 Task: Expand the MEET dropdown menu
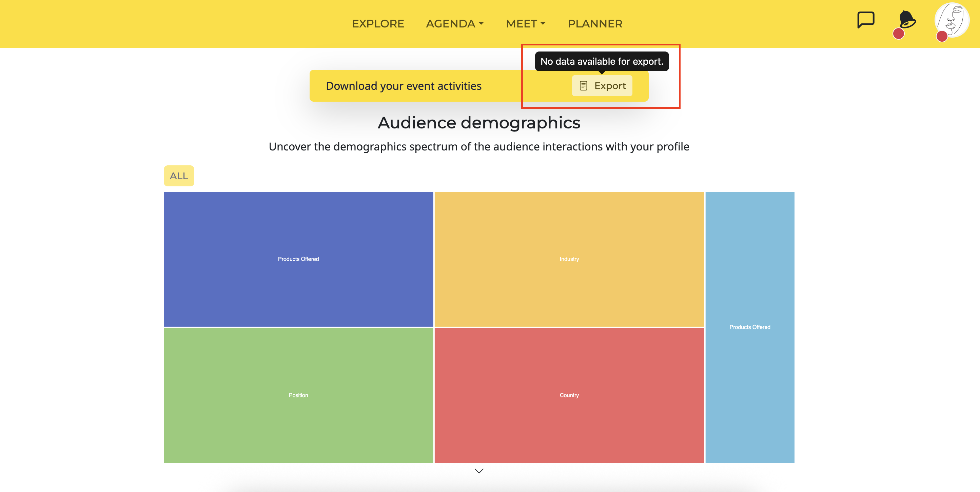coord(525,24)
